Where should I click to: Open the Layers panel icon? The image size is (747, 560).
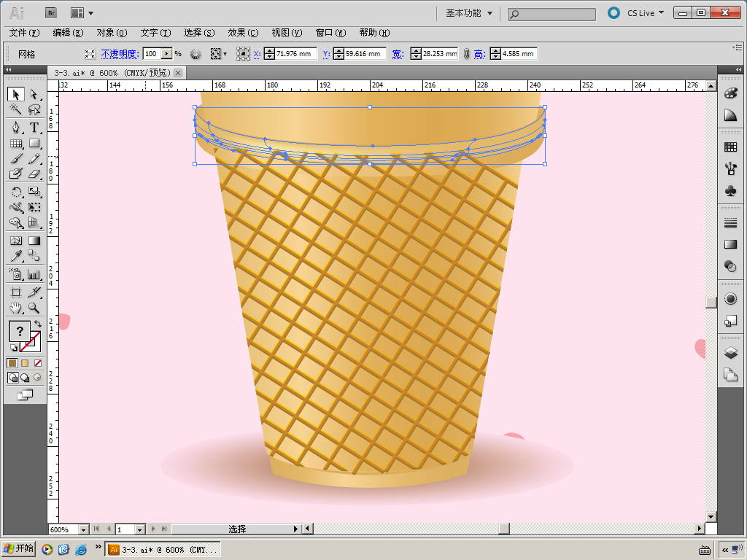pyautogui.click(x=730, y=353)
